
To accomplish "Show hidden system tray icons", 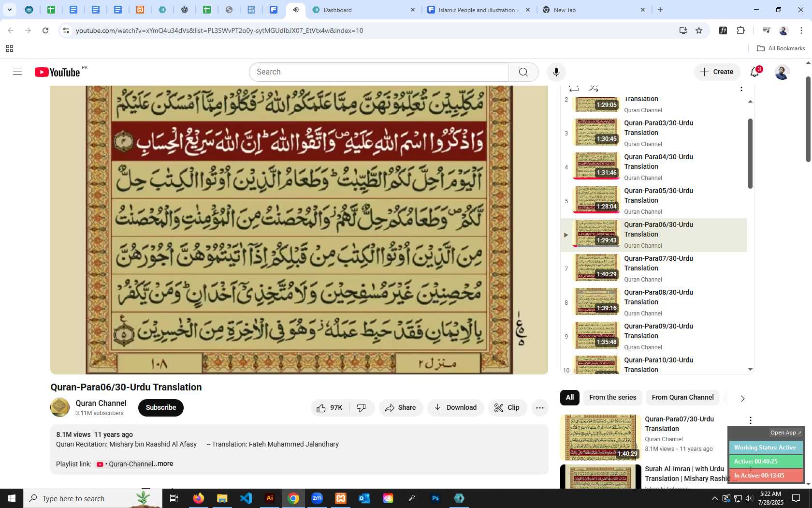I will [x=714, y=498].
